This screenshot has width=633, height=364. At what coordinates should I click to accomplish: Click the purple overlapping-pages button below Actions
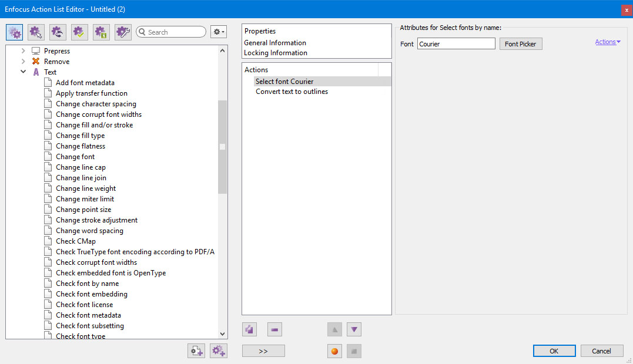[249, 329]
